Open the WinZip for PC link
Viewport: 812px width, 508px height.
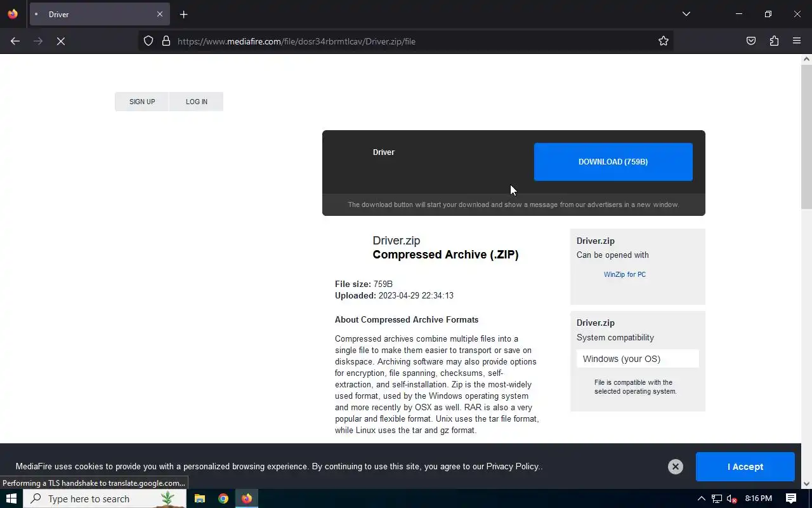[x=625, y=274]
